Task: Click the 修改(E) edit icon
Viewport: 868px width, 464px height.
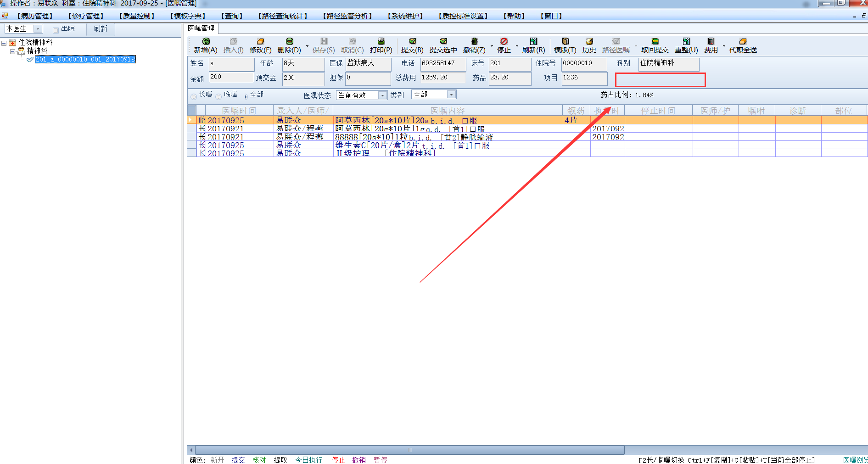Action: point(260,41)
